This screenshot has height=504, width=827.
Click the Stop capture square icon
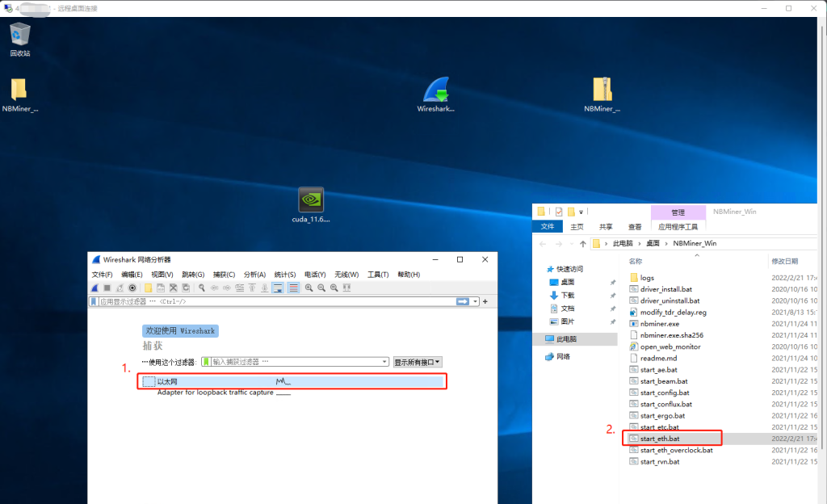pos(107,288)
